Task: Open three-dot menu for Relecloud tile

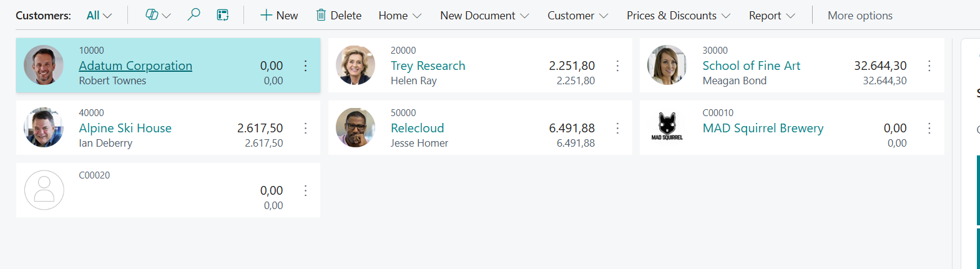Action: coord(617,128)
